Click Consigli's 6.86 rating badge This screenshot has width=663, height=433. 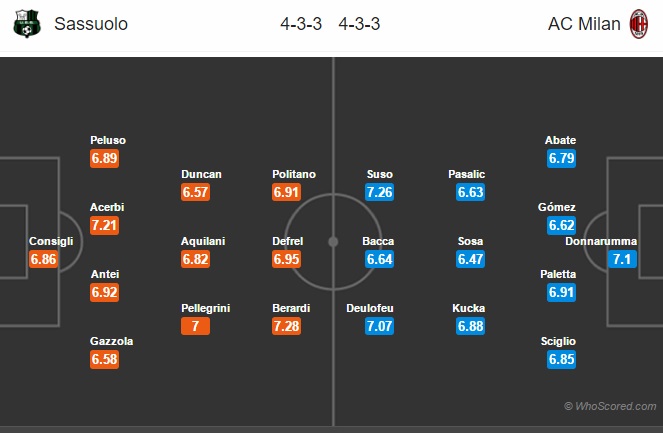[x=43, y=259]
